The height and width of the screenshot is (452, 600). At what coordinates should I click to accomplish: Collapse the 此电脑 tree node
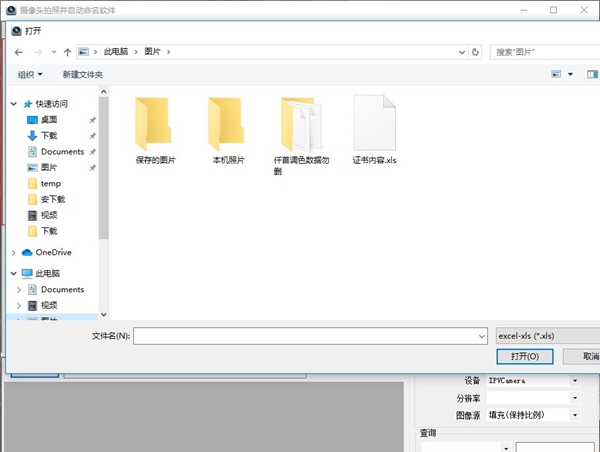(x=14, y=273)
